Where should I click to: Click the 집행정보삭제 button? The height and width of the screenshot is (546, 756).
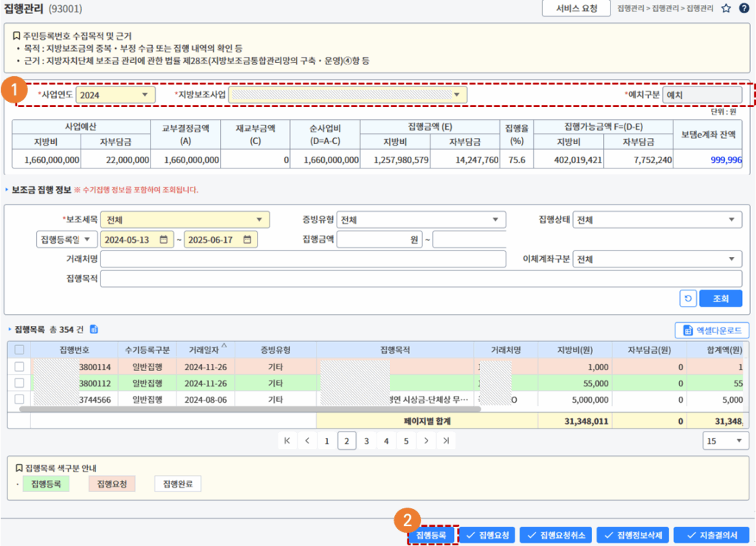633,535
